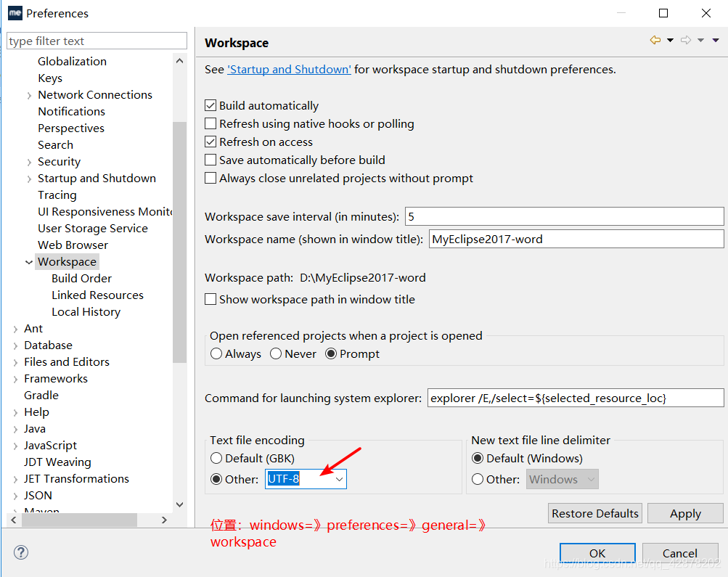This screenshot has height=577, width=728.
Task: Select Globalization in the tree
Action: pos(72,61)
